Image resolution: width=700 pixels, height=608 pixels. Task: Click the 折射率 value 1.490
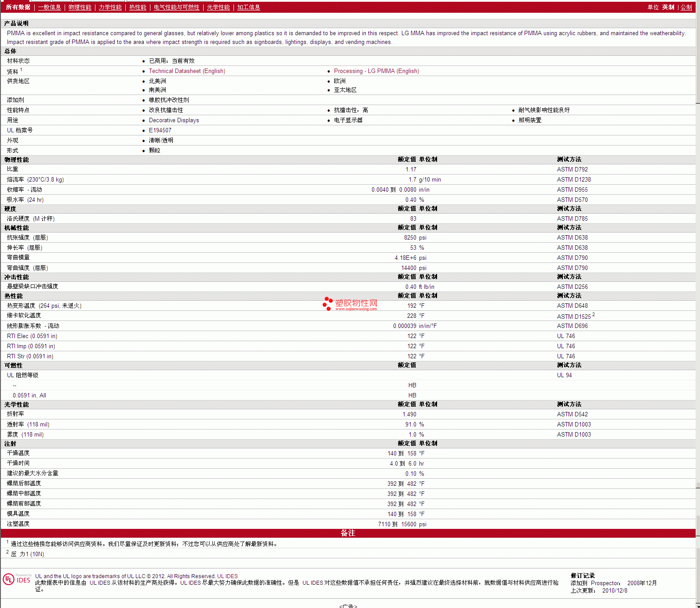[409, 415]
